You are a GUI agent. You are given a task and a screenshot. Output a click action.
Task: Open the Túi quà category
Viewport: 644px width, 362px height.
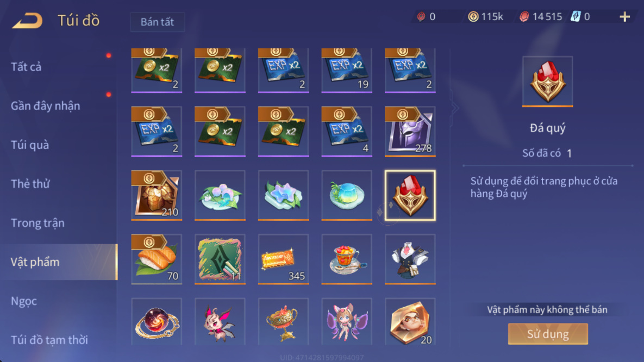(x=29, y=145)
